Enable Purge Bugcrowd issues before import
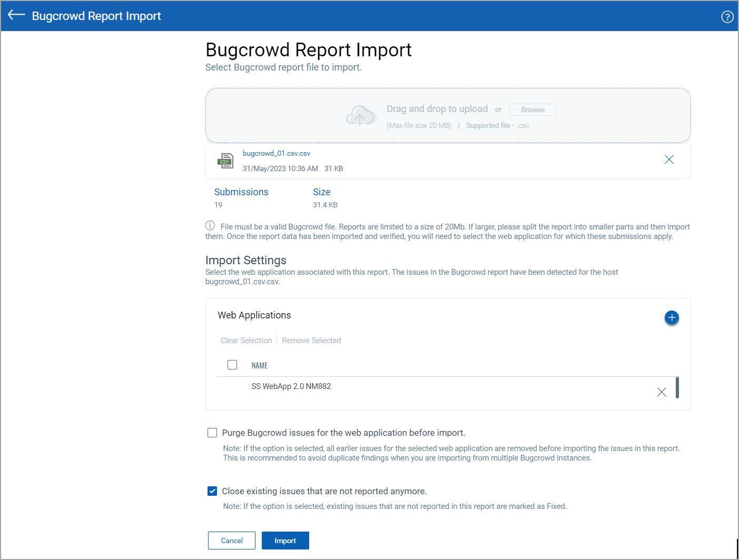The image size is (739, 560). 212,433
